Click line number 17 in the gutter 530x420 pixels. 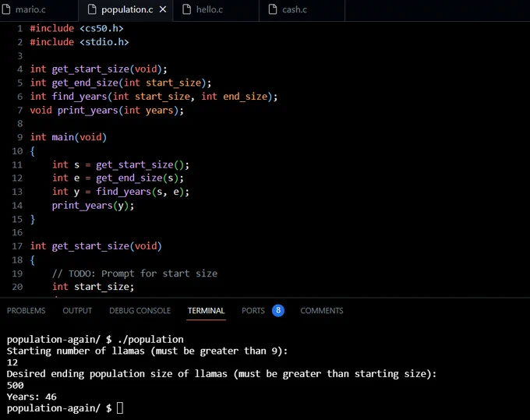[17, 246]
